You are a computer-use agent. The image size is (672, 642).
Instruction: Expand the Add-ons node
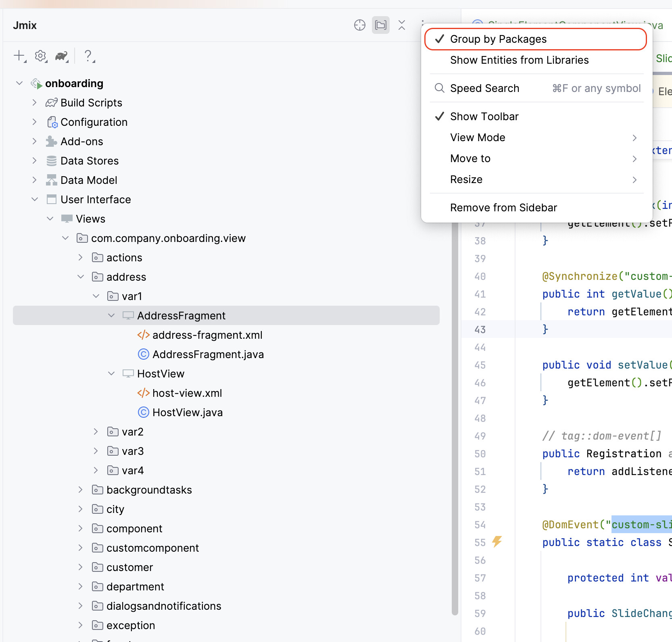(35, 142)
